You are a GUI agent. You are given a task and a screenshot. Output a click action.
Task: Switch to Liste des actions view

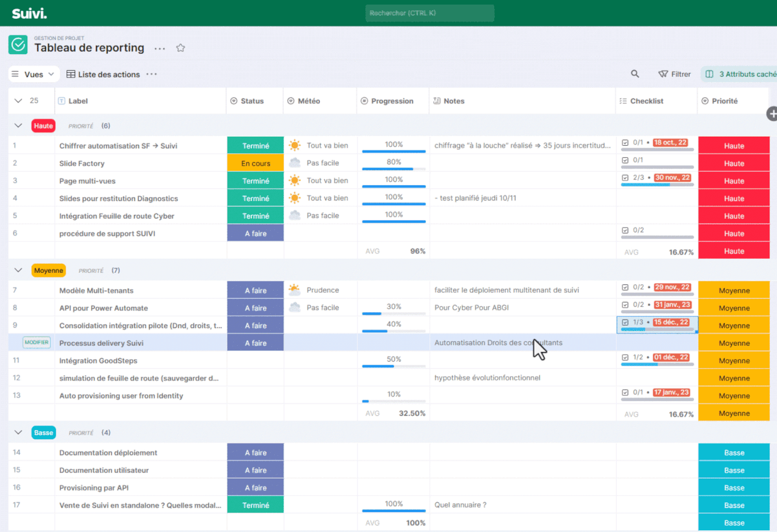(x=103, y=74)
